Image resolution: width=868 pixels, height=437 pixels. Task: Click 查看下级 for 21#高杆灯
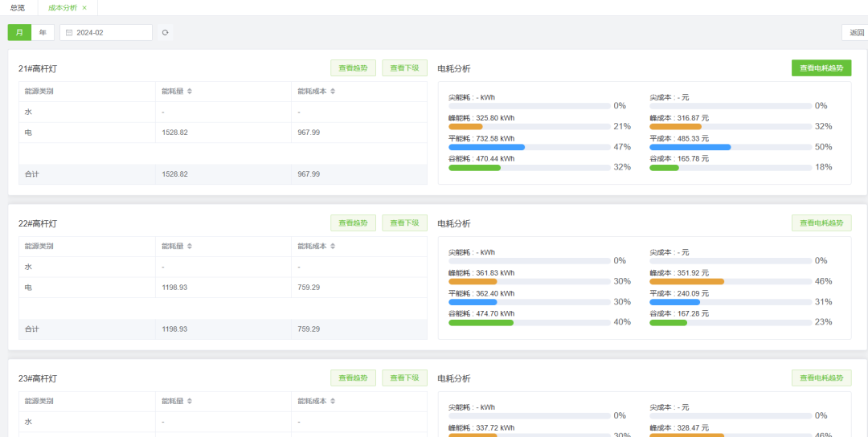(404, 68)
